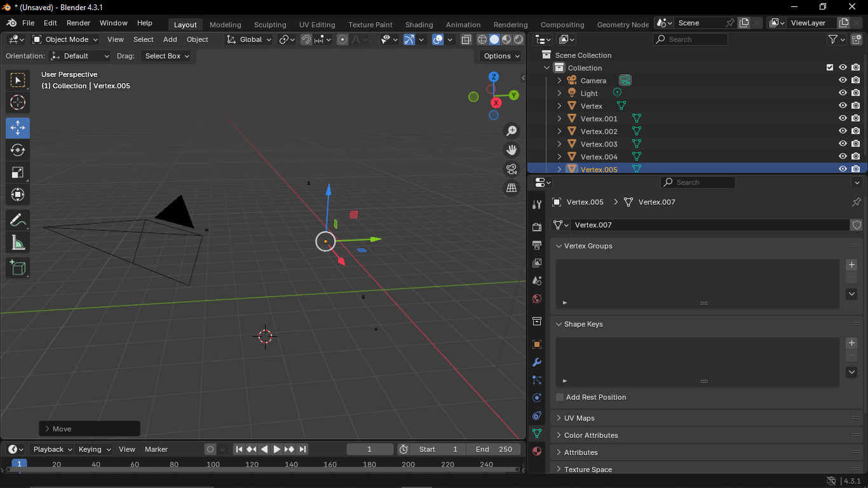Viewport: 868px width, 488px height.
Task: Toggle snapping magnet in header
Action: click(306, 39)
